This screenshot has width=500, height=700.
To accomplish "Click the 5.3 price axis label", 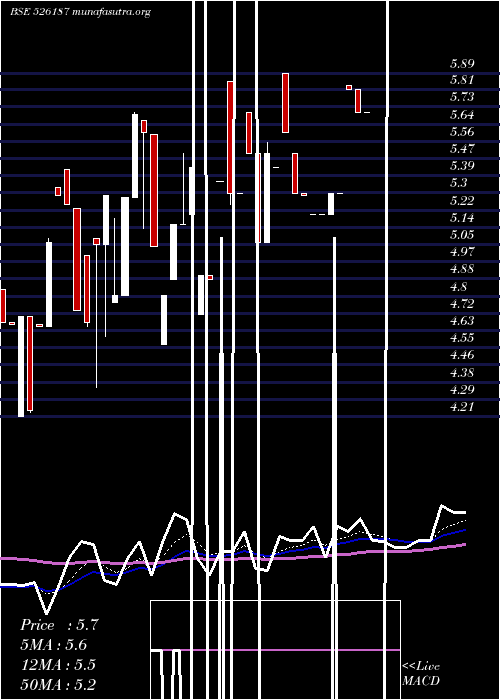I will click(458, 183).
